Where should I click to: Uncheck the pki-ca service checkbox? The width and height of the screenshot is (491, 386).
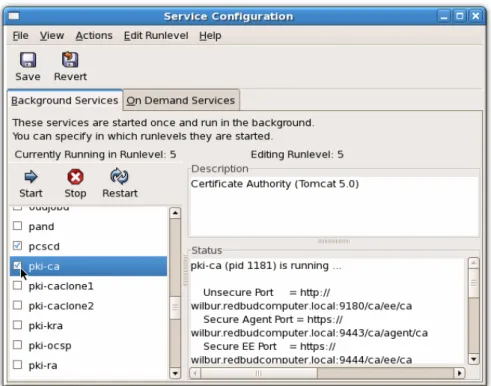[x=17, y=266]
